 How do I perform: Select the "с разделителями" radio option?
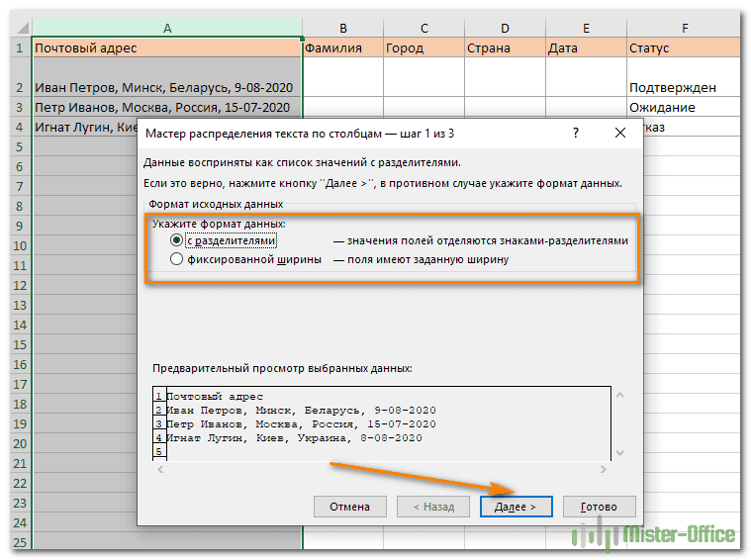click(177, 240)
